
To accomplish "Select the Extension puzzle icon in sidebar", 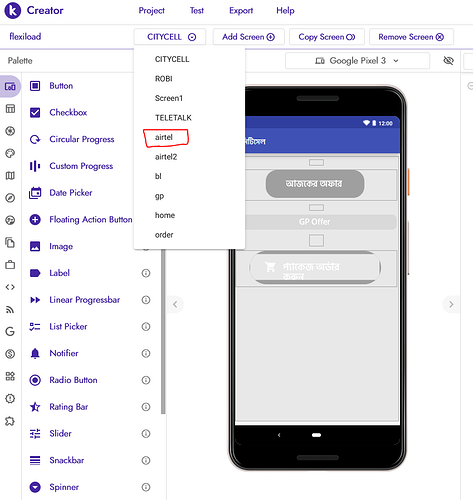I will (x=10, y=421).
